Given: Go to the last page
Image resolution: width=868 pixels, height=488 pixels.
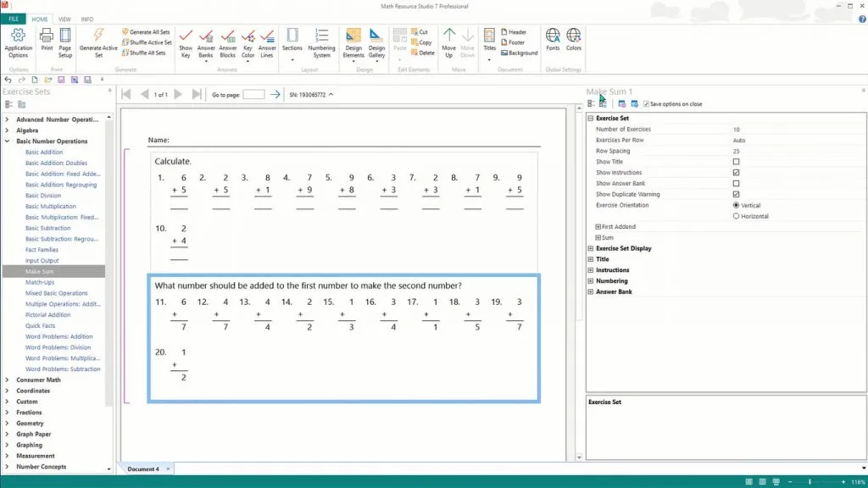Looking at the screenshot, I should click(x=197, y=95).
